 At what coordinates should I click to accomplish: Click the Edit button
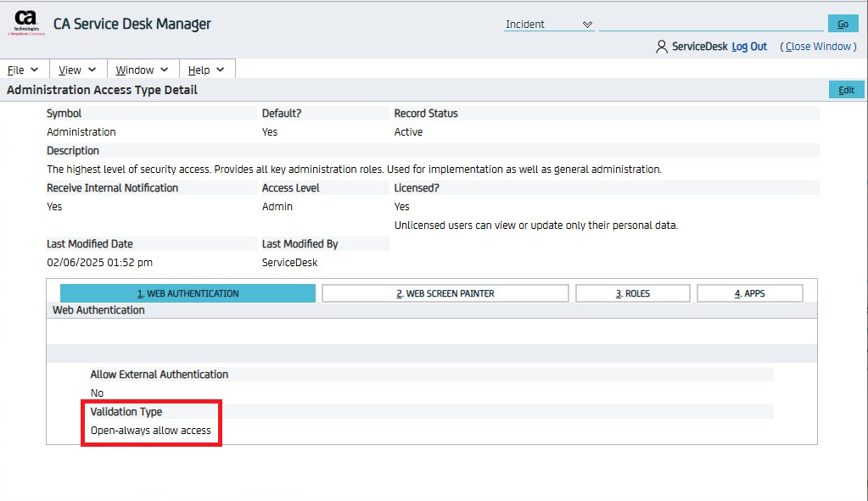[846, 90]
